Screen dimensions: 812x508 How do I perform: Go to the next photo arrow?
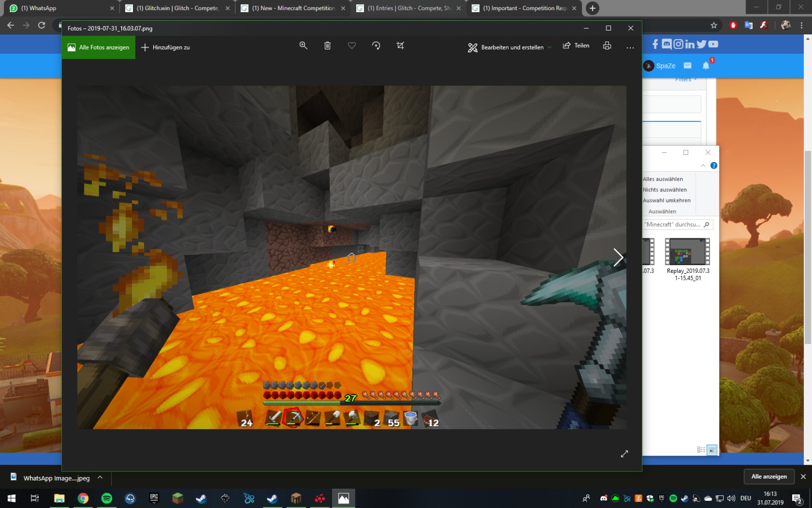point(618,258)
